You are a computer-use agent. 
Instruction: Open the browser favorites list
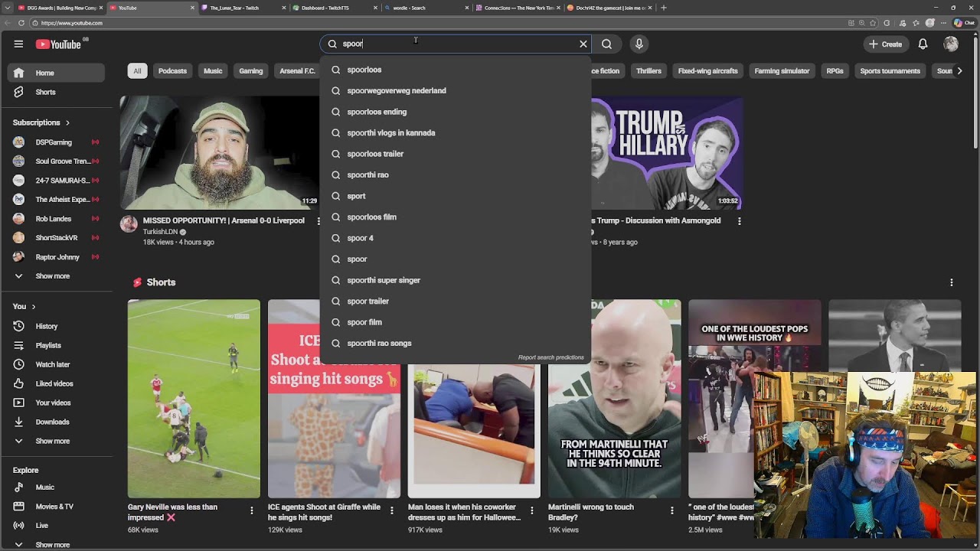pos(916,23)
